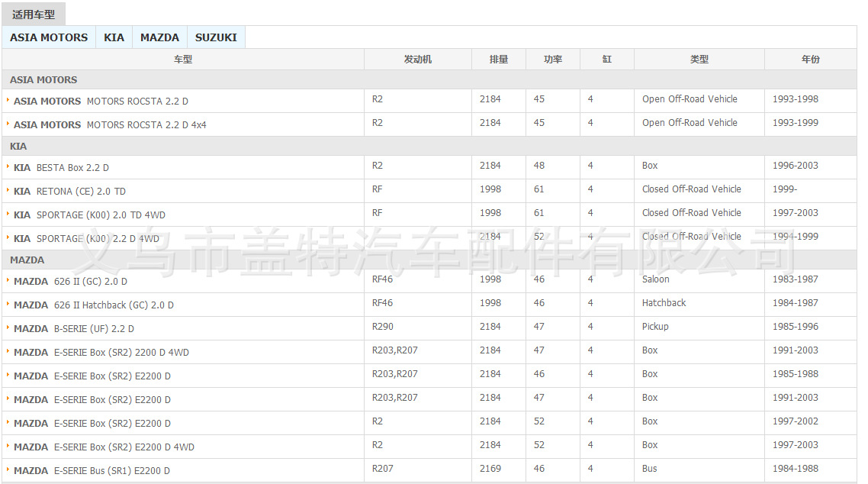Select the MAZDA group heading row

click(x=429, y=260)
